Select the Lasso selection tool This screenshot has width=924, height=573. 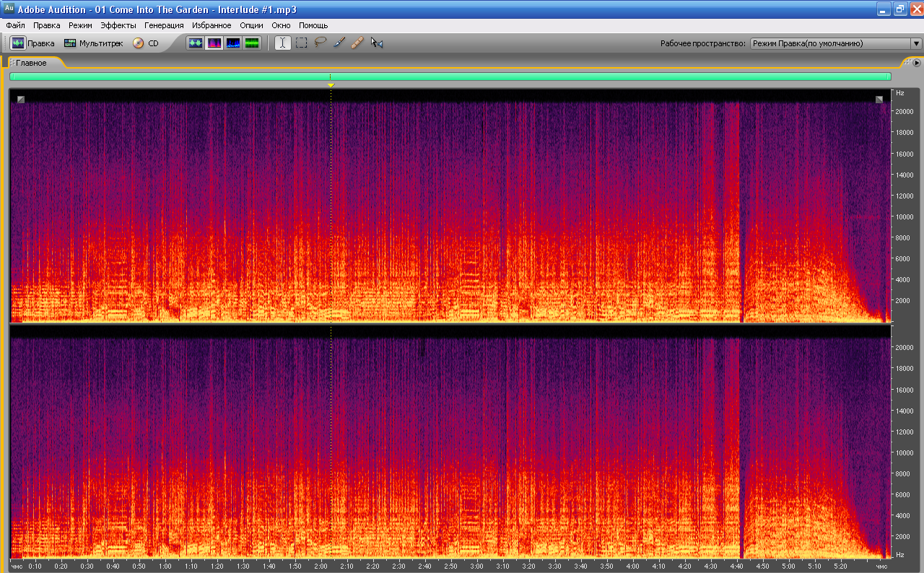coord(321,43)
